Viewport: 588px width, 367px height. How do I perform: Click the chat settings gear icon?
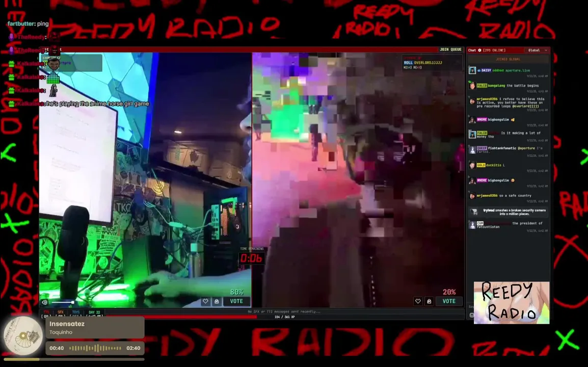point(479,50)
